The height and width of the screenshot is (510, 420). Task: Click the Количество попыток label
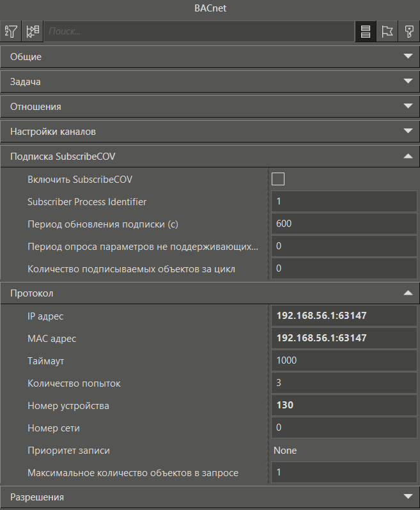point(74,384)
